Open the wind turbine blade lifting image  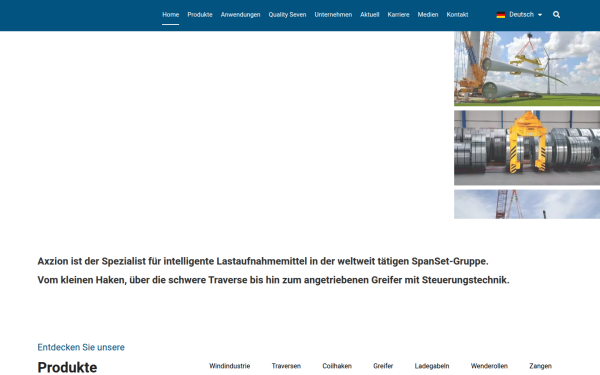[527, 68]
